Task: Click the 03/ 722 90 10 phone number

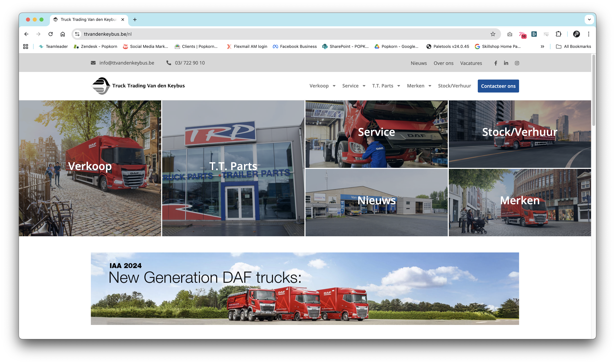Action: [190, 63]
